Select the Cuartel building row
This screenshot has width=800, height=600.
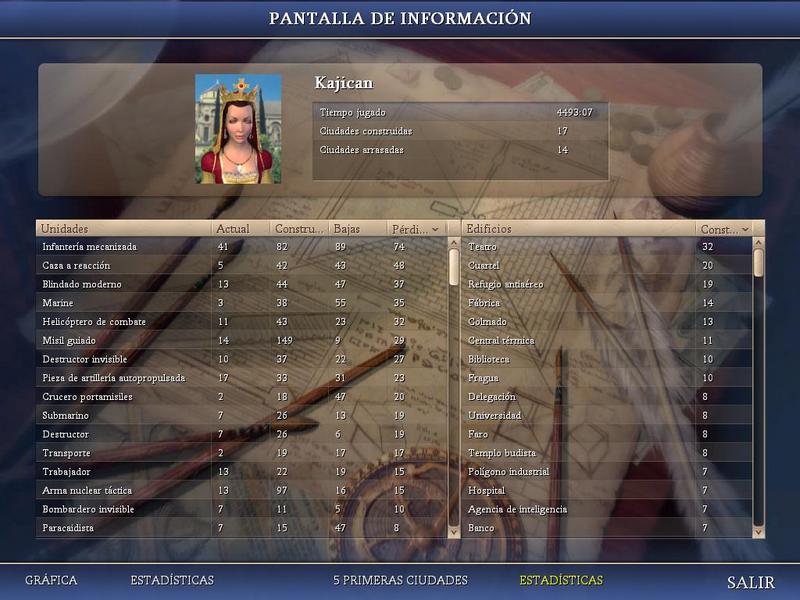tap(607, 265)
